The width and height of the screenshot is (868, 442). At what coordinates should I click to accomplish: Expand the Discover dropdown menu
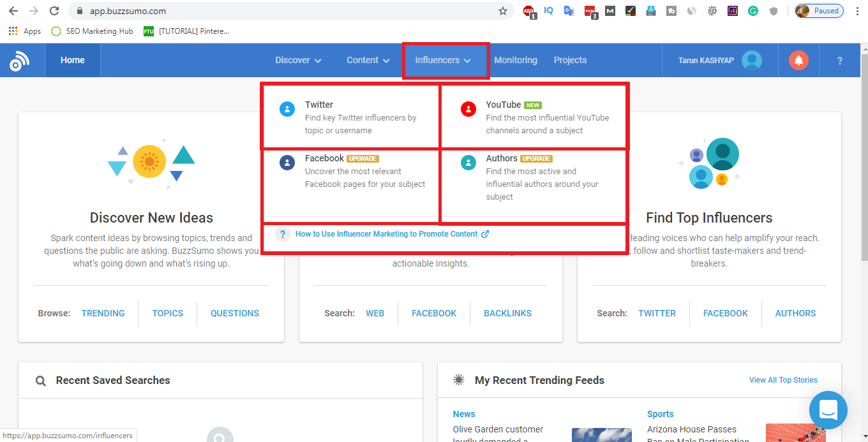click(298, 61)
